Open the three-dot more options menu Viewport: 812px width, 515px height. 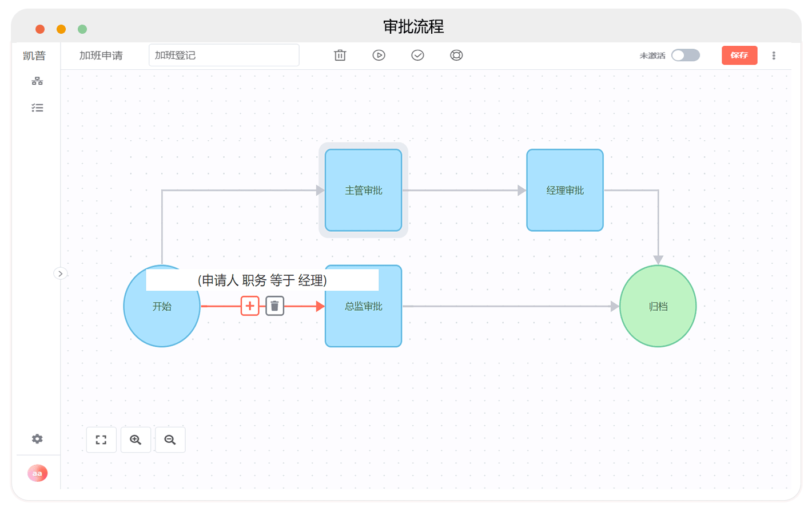774,56
